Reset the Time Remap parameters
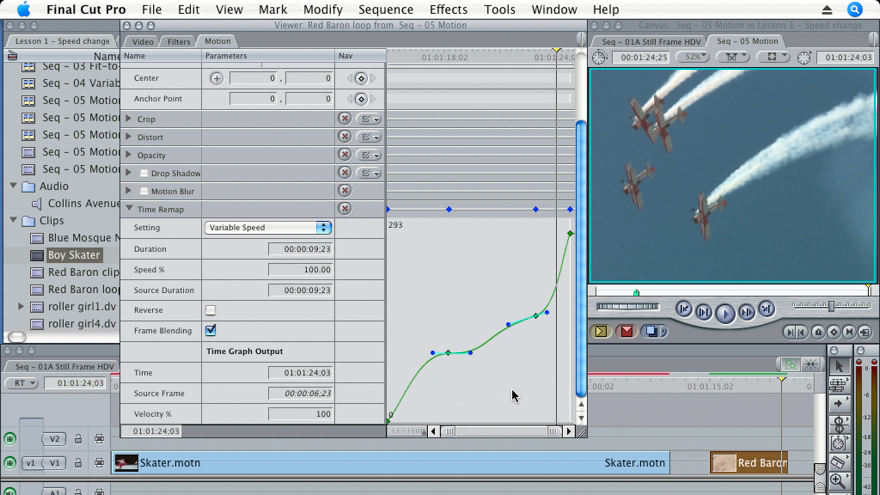 345,209
